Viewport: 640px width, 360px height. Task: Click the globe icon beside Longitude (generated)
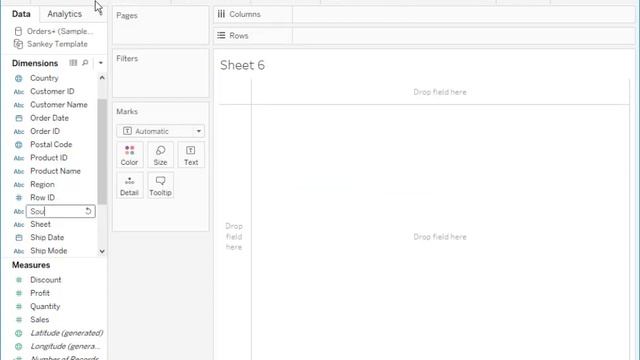(x=19, y=347)
